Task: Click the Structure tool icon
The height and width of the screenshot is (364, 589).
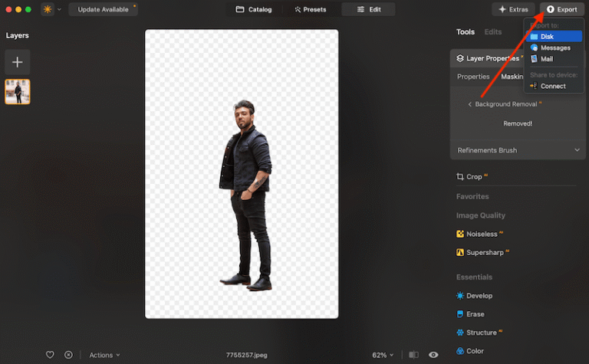Action: click(x=460, y=333)
